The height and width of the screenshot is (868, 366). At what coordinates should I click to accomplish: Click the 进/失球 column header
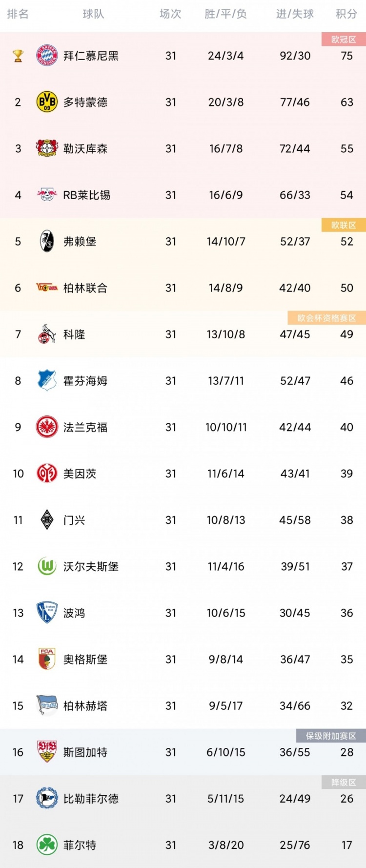pos(295,14)
